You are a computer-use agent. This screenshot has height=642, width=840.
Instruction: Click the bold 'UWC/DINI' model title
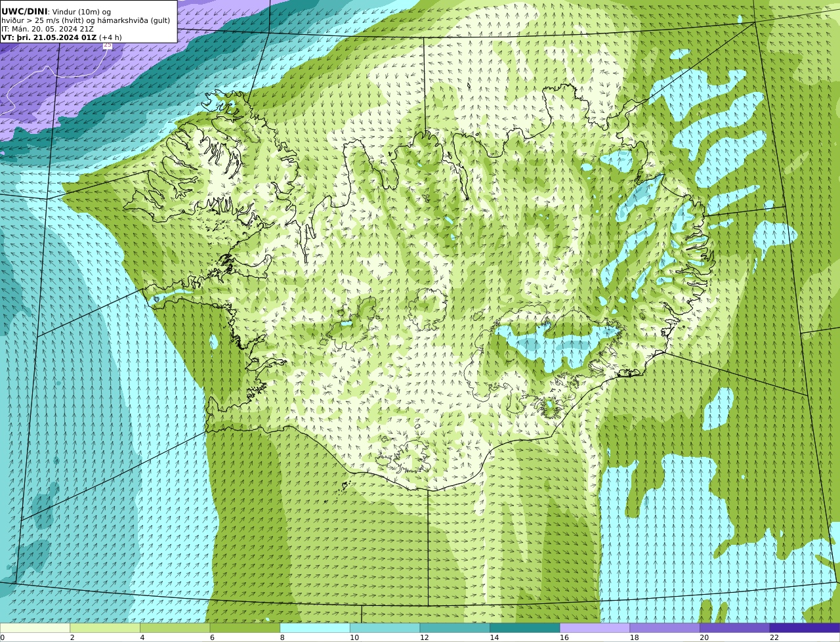(x=24, y=11)
